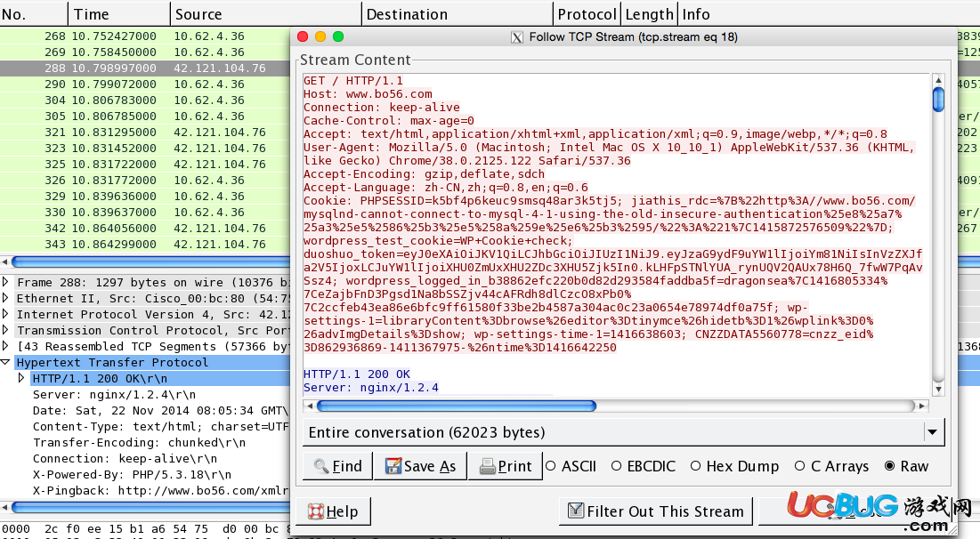Select packet 288 from 42.121.104.76
The height and width of the screenshot is (539, 980).
[145, 68]
